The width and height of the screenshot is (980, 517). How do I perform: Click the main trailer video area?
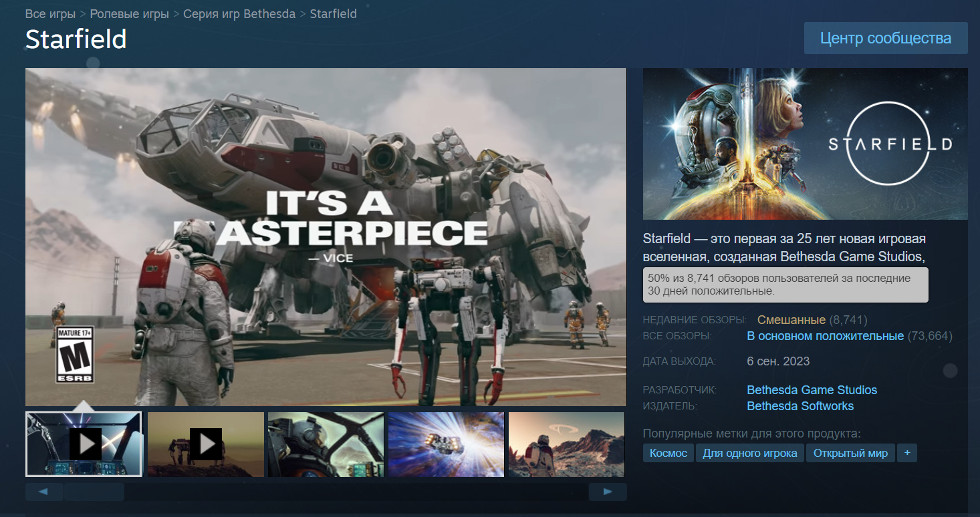click(x=326, y=236)
